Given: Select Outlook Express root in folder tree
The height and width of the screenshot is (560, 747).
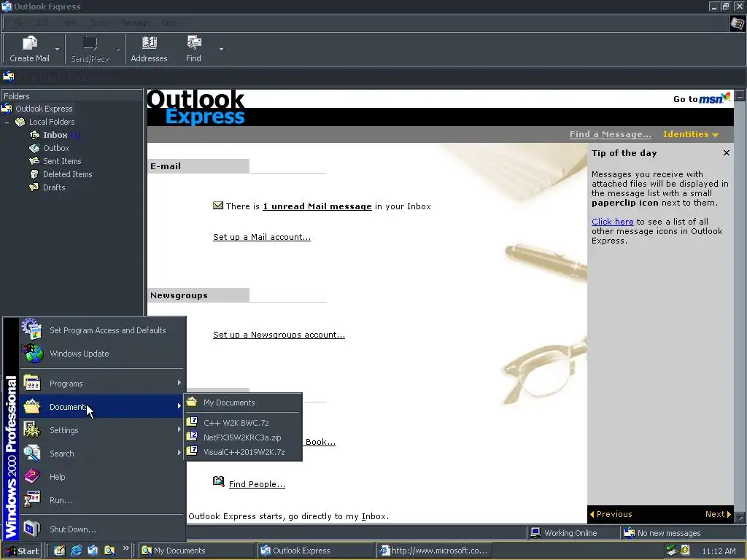Looking at the screenshot, I should click(x=44, y=109).
